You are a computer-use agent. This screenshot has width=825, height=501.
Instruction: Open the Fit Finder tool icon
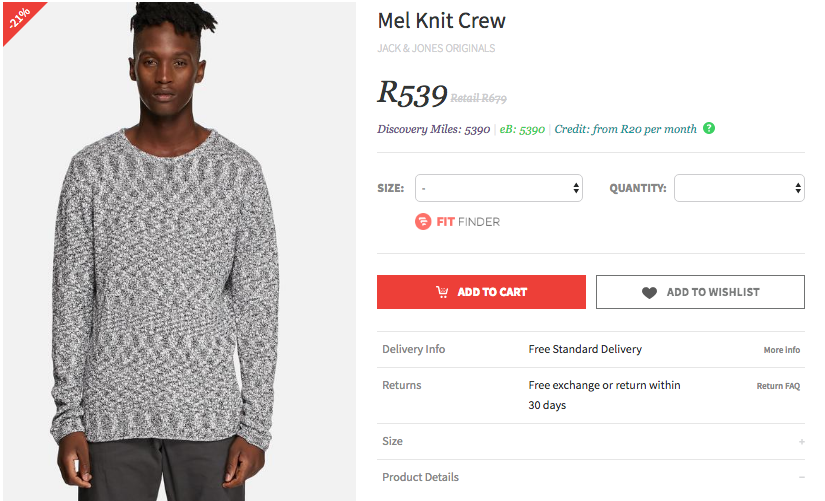pos(423,221)
